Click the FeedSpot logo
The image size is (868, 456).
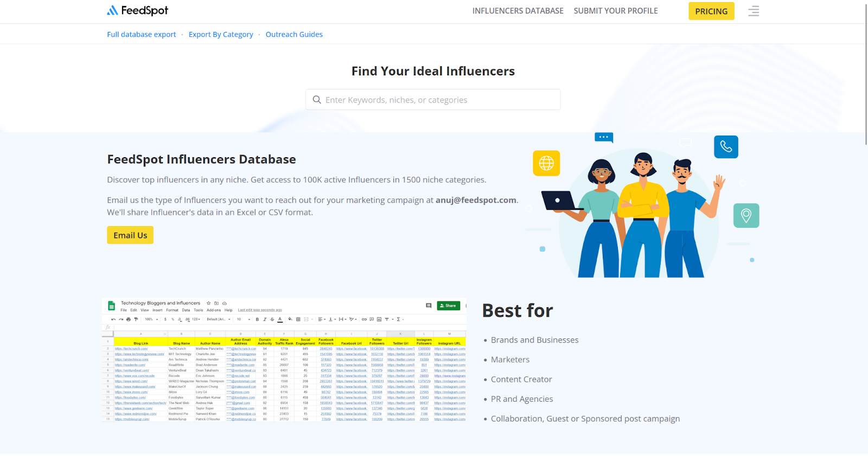137,10
